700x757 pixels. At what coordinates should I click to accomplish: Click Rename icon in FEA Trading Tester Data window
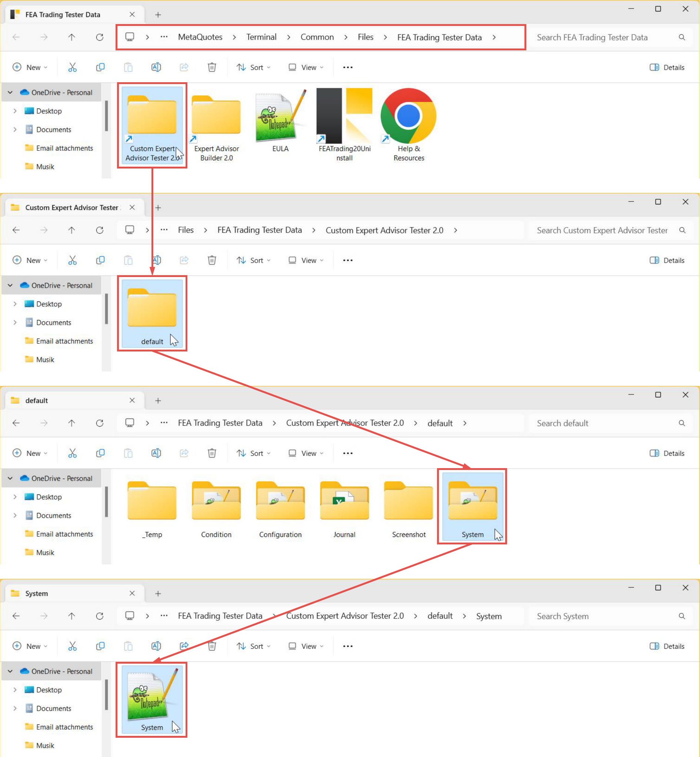[x=156, y=67]
